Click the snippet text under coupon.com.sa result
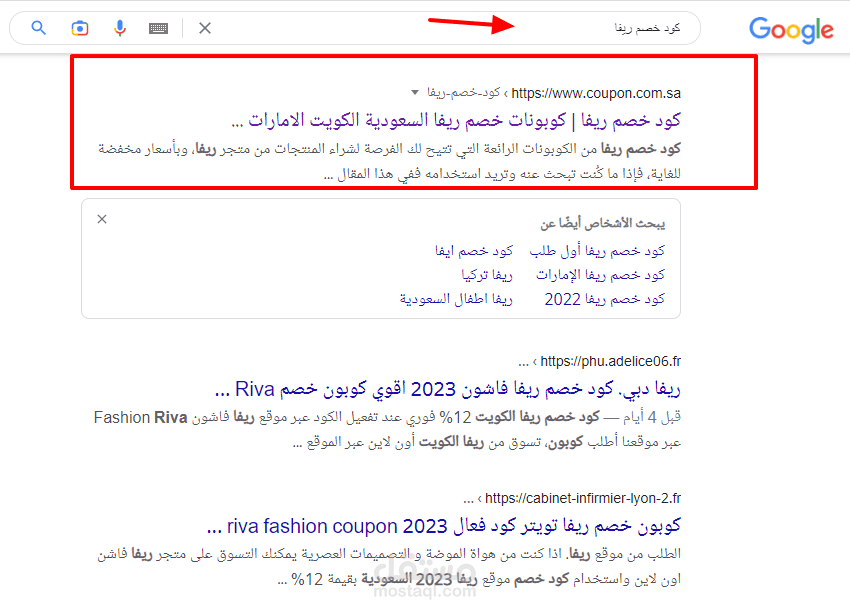This screenshot has height=612, width=850. [389, 161]
